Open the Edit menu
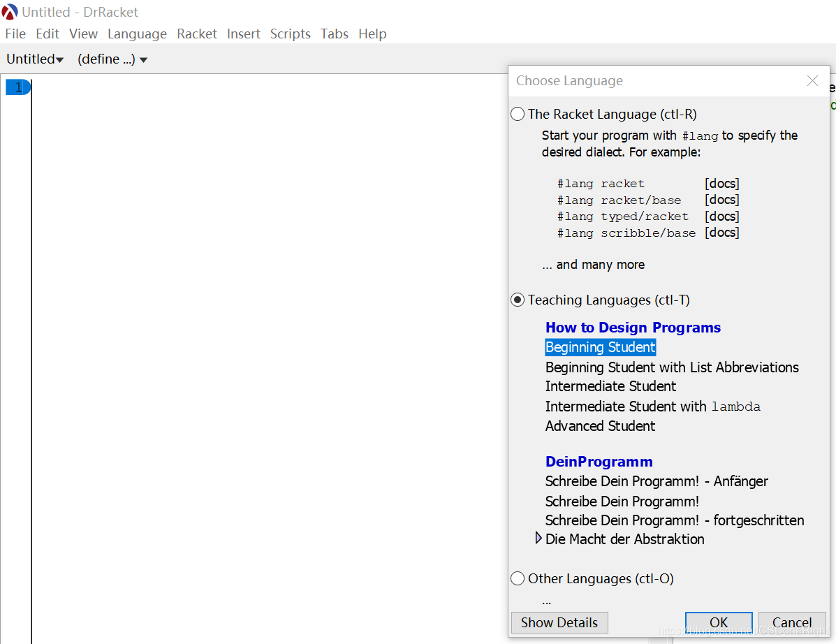Screen dimensions: 836x644 click(47, 34)
